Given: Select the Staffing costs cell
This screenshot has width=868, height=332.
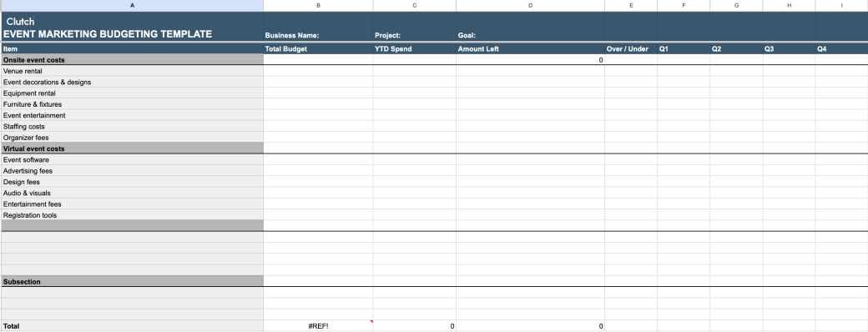Looking at the screenshot, I should click(x=132, y=126).
